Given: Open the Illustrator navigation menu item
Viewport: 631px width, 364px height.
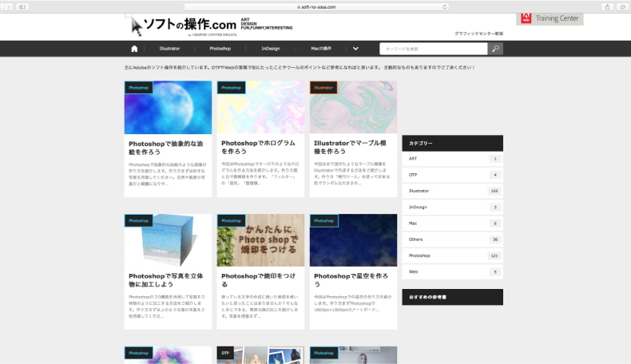Looking at the screenshot, I should click(169, 49).
